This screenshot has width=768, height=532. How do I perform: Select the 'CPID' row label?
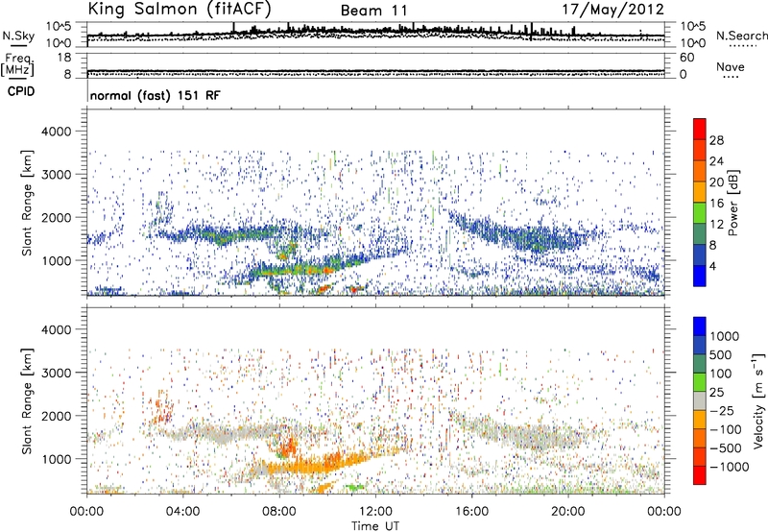[20, 91]
